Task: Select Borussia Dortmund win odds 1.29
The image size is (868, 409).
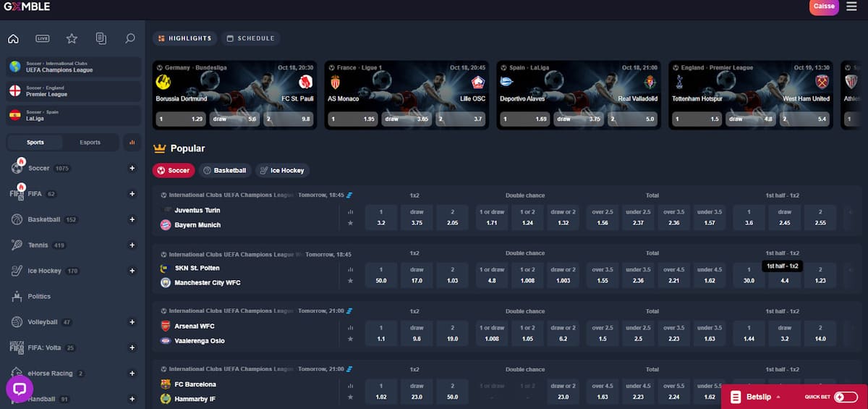Action: pos(180,119)
